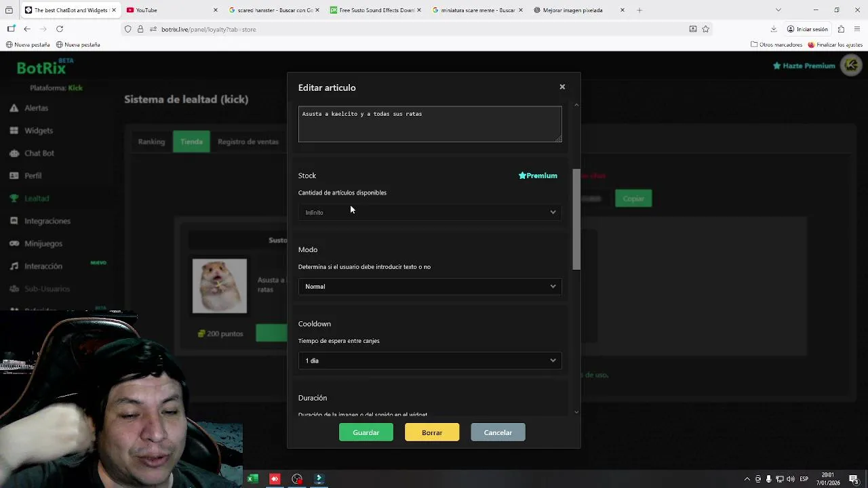This screenshot has width=868, height=488.
Task: Close the active BotRix browser tab
Action: pyautogui.click(x=114, y=10)
